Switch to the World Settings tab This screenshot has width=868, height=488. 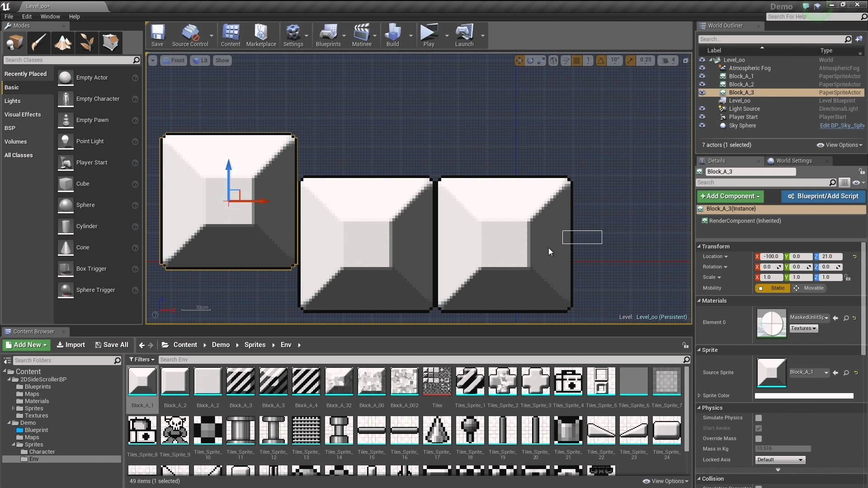point(794,161)
